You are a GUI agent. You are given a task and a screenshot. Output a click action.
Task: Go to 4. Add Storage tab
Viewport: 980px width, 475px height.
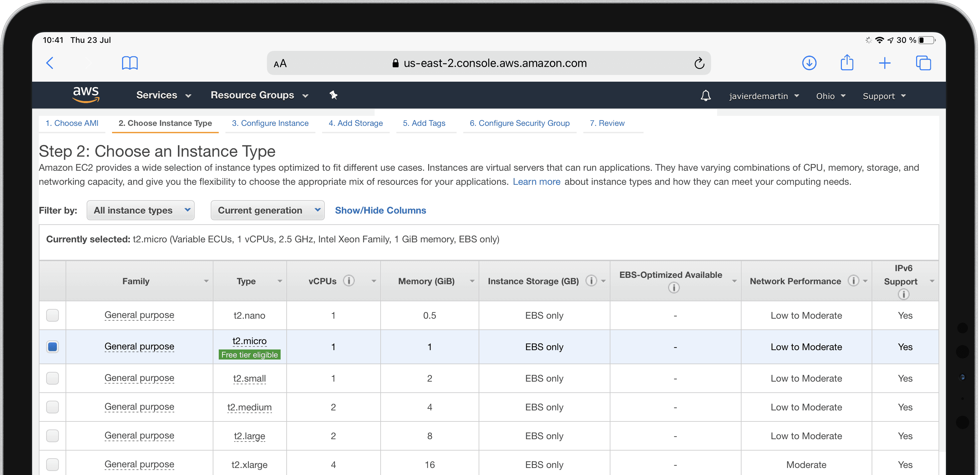point(356,123)
